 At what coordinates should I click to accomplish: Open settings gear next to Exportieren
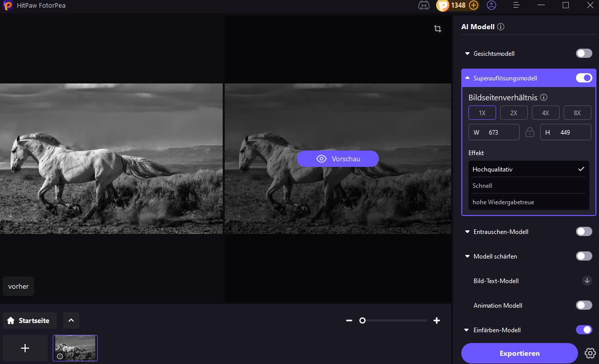(590, 353)
